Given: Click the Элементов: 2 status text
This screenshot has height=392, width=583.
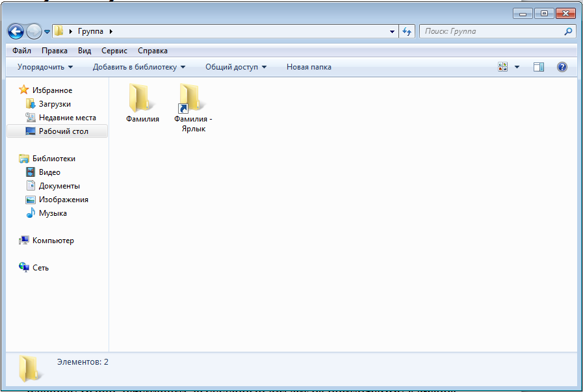Looking at the screenshot, I should point(83,362).
